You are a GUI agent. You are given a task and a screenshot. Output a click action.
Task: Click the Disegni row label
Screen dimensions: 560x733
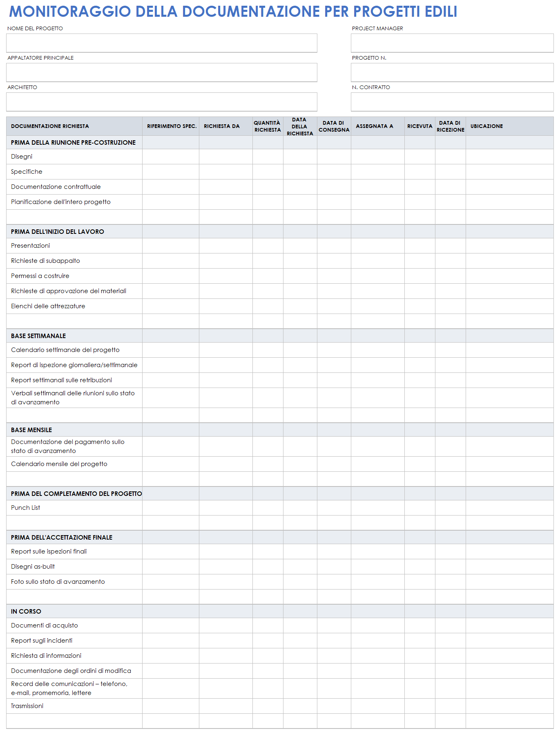22,157
